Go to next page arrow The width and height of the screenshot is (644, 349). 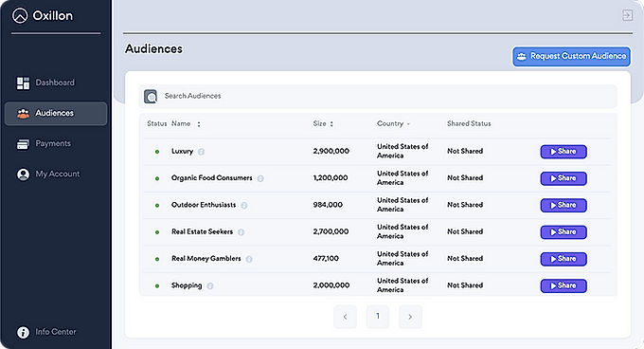tap(410, 317)
